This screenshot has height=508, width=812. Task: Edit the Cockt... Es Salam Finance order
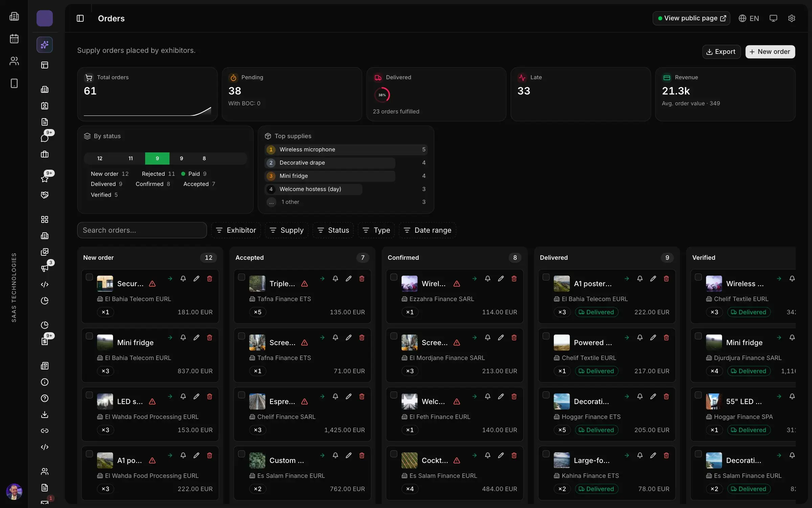(501, 455)
